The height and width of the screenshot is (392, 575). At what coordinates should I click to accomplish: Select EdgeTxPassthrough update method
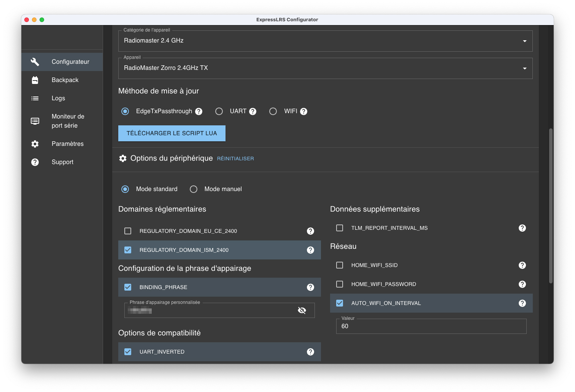(125, 111)
